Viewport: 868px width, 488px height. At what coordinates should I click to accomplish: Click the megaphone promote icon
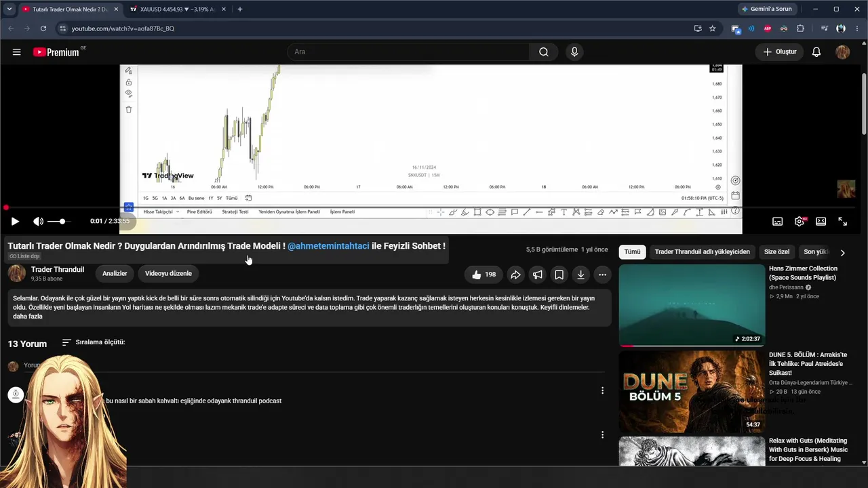point(537,274)
